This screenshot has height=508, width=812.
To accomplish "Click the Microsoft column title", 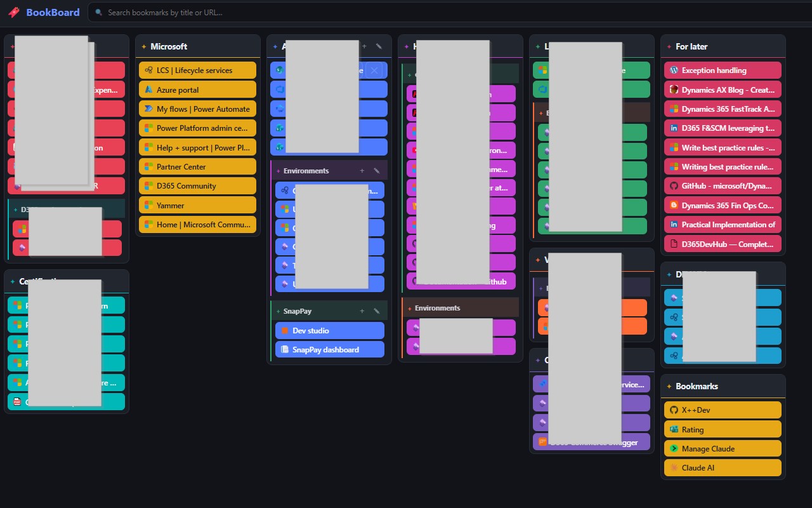I will (x=169, y=46).
